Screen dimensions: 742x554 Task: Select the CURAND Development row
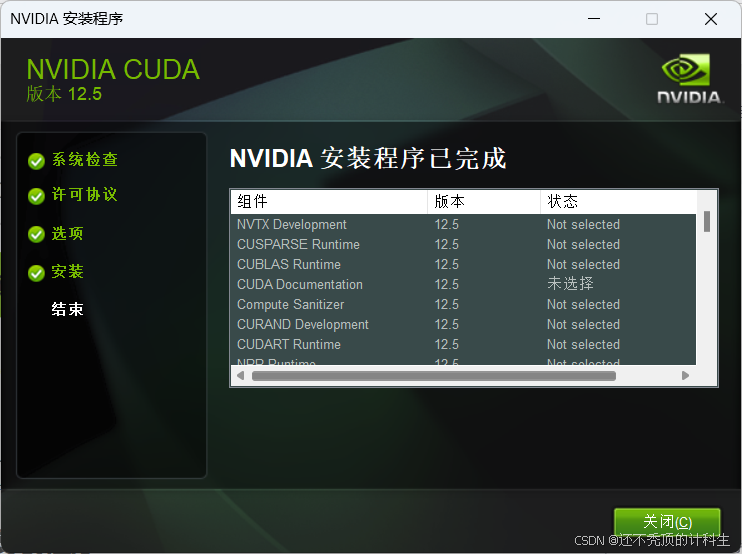(x=463, y=324)
